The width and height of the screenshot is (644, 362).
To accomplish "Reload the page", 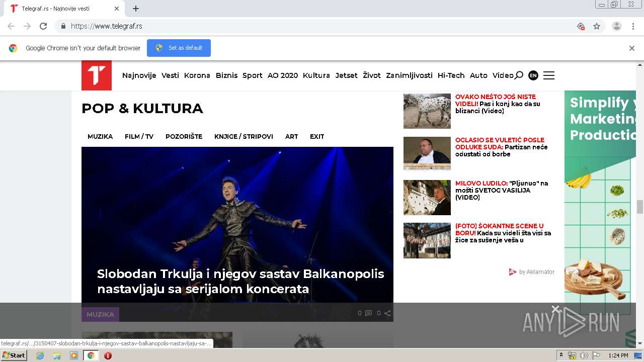I will [x=43, y=26].
